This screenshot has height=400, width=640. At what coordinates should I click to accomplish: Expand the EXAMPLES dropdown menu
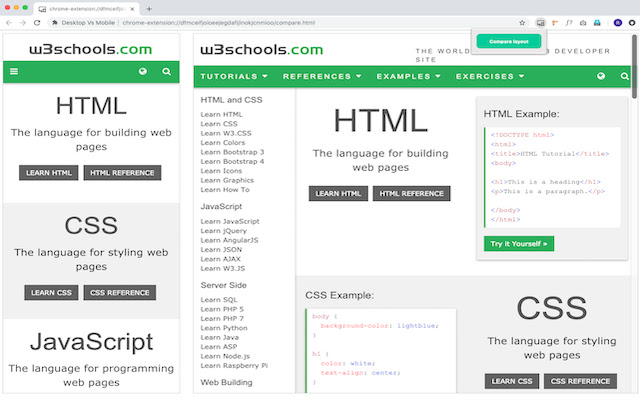409,76
